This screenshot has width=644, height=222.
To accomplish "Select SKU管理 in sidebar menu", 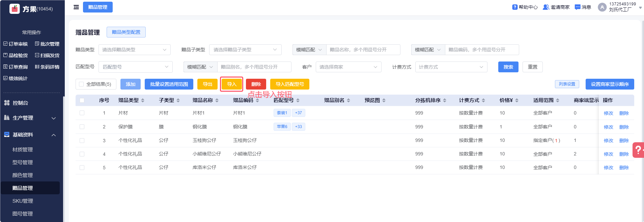I will point(23,201).
